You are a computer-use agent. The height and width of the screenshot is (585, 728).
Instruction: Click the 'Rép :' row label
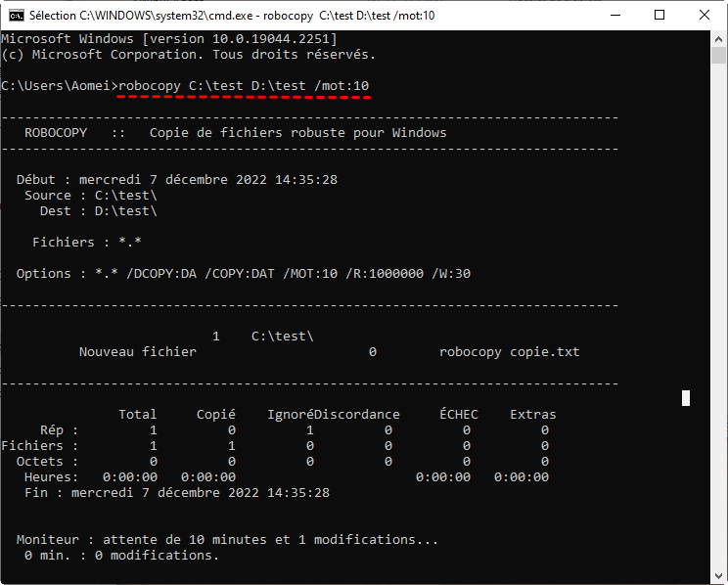click(60, 429)
